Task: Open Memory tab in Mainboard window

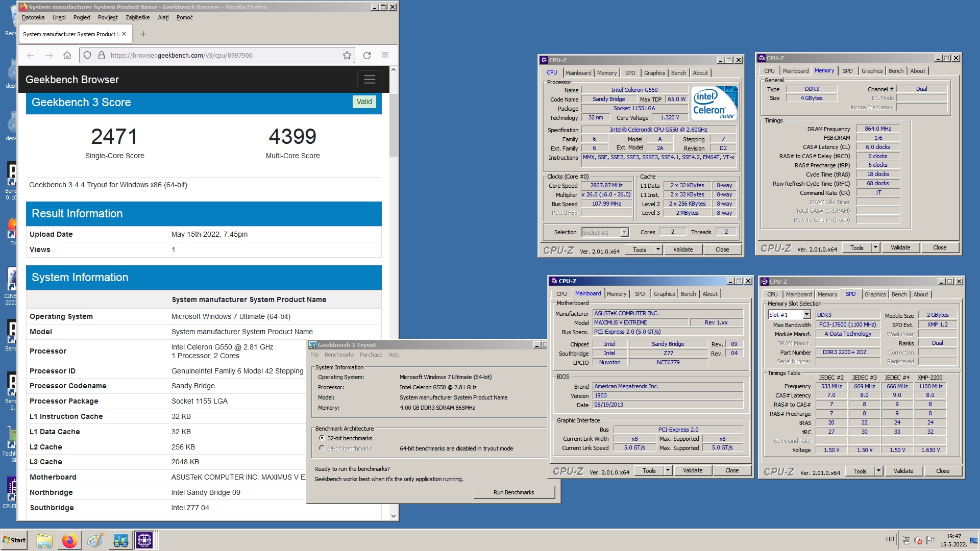Action: point(616,294)
